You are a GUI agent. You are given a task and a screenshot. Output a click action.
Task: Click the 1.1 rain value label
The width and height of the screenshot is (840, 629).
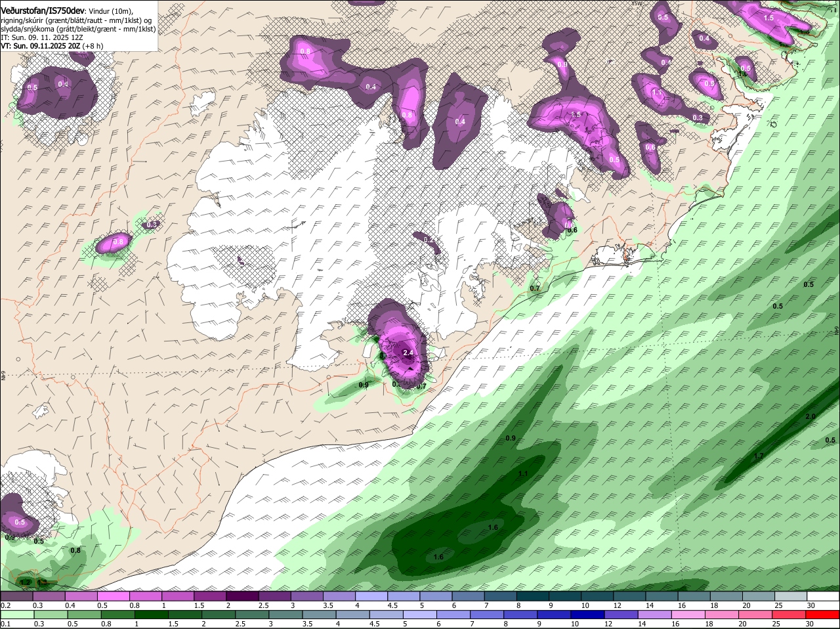523,473
